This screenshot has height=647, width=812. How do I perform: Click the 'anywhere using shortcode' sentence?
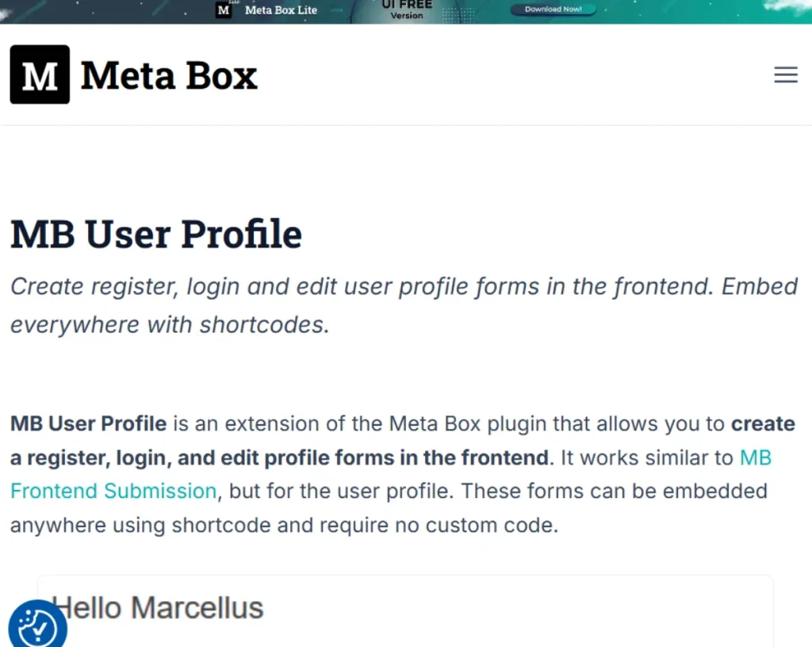(285, 526)
